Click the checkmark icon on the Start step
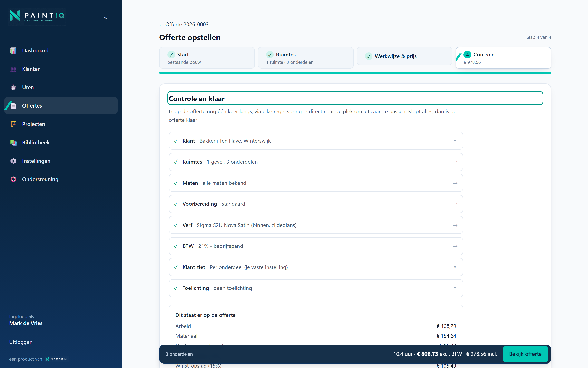Screen dimensions: 588x368 coord(171,55)
